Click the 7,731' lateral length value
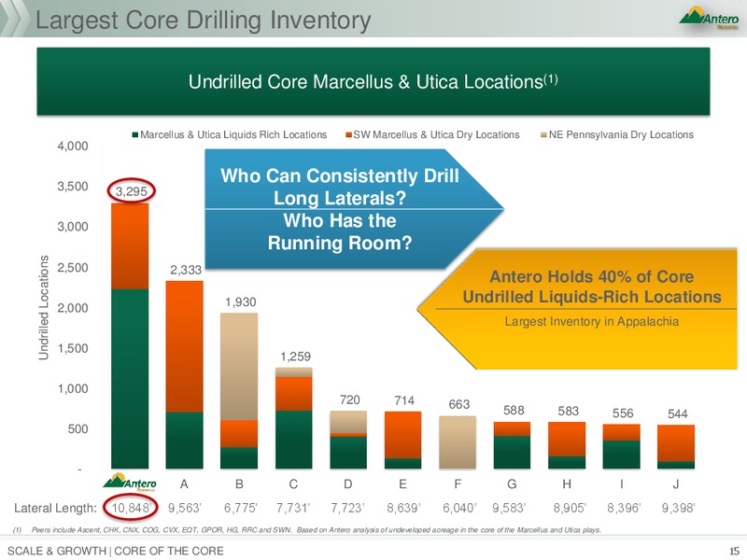Viewport: 747px width, 560px height. 293,508
